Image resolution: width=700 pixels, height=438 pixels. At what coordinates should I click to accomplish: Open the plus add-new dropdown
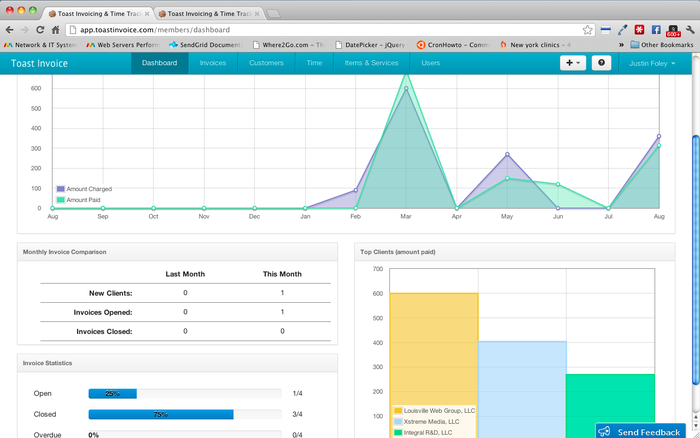pyautogui.click(x=573, y=63)
